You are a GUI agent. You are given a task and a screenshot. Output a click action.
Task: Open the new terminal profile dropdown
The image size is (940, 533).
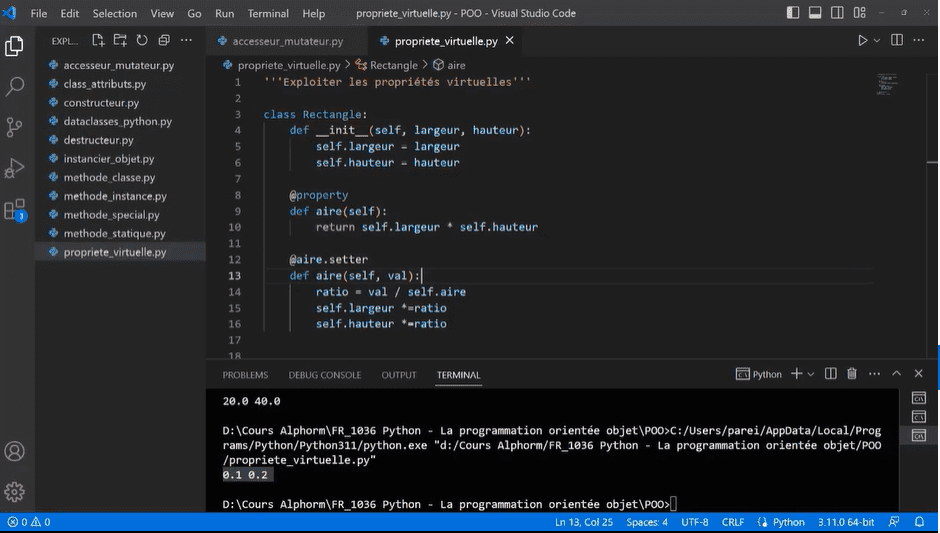tap(811, 374)
